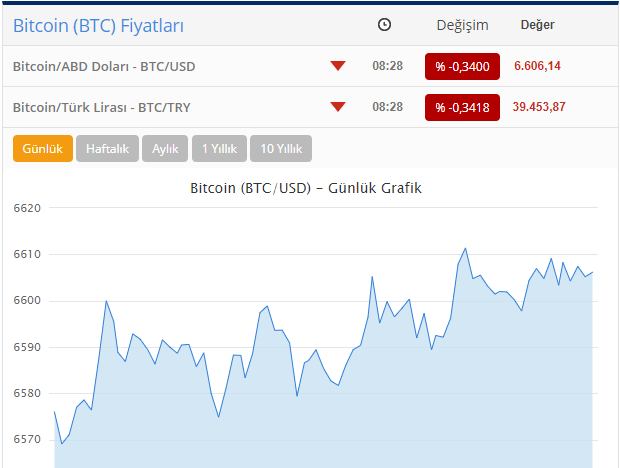Click the highest peak of chart line
The image size is (620, 468).
point(465,248)
